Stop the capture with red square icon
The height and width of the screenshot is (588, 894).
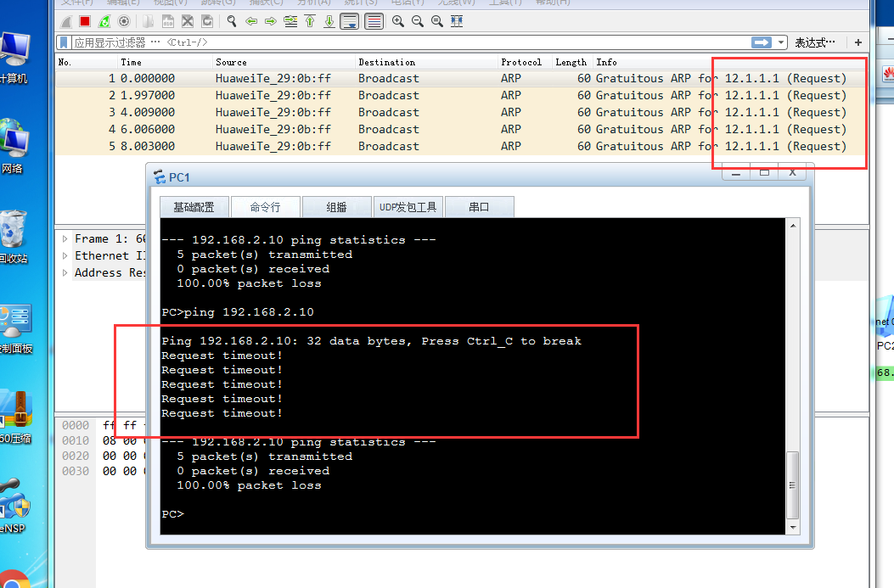[85, 22]
